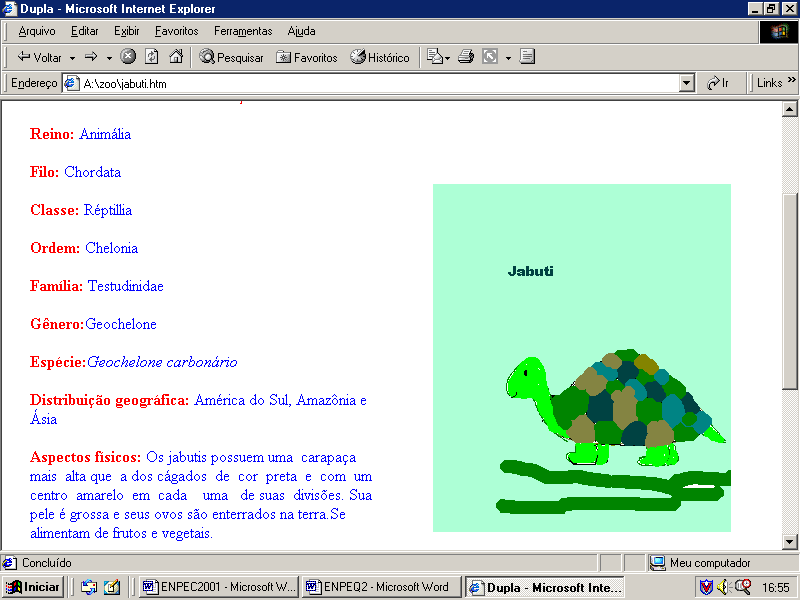Click the 16:55 clock
The height and width of the screenshot is (600, 800).
coord(776,588)
